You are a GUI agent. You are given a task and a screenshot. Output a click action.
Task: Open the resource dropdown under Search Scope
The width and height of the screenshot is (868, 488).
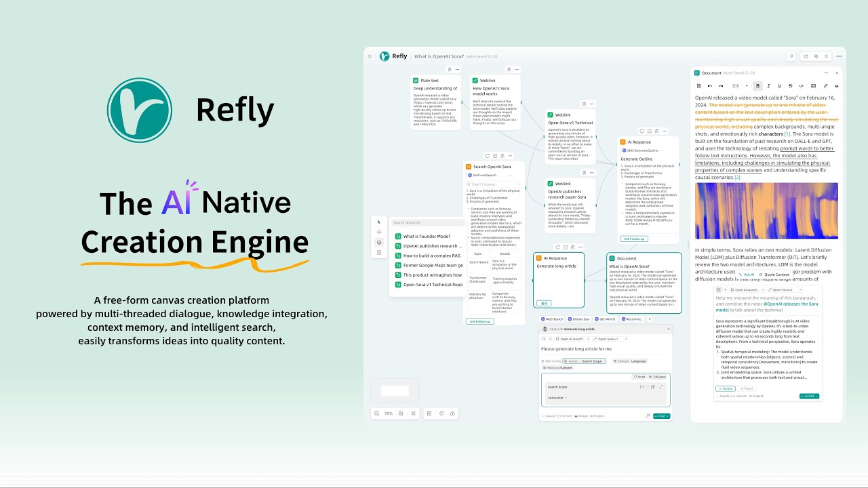pyautogui.click(x=557, y=398)
